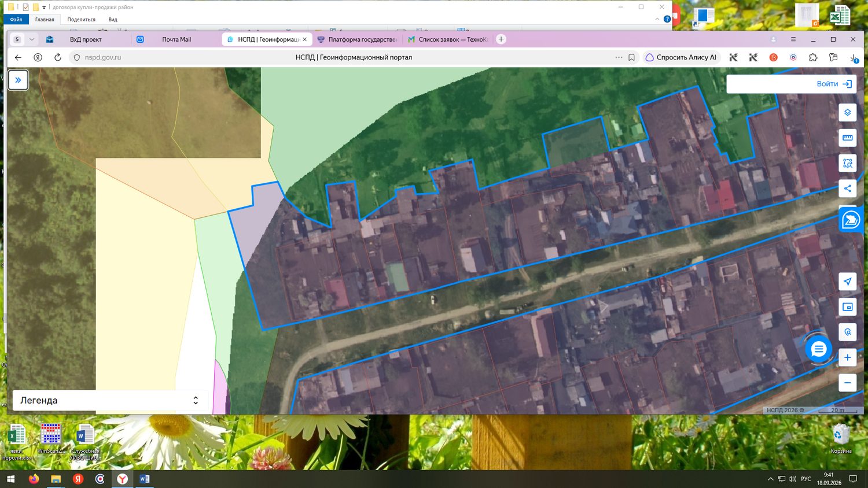Open Yandex home button

(x=38, y=57)
